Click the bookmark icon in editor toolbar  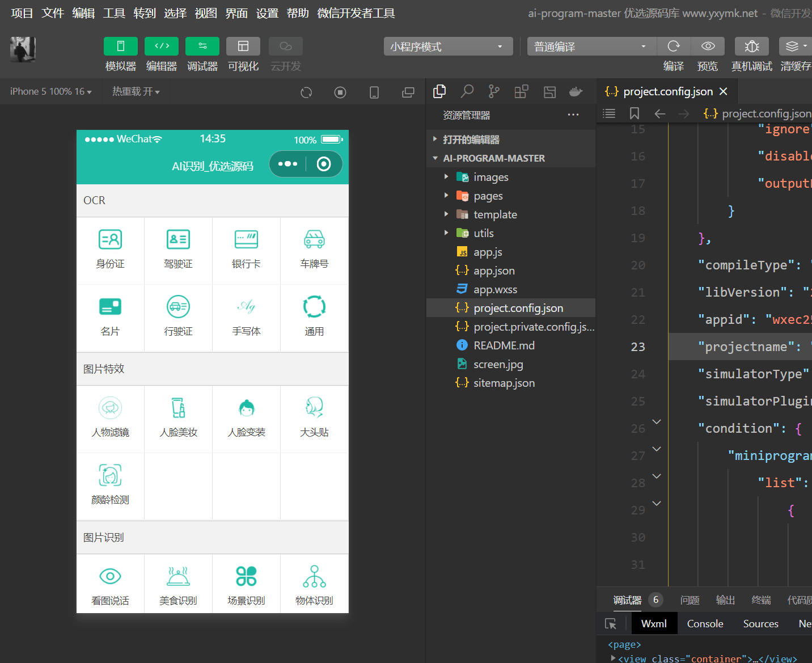coord(635,113)
